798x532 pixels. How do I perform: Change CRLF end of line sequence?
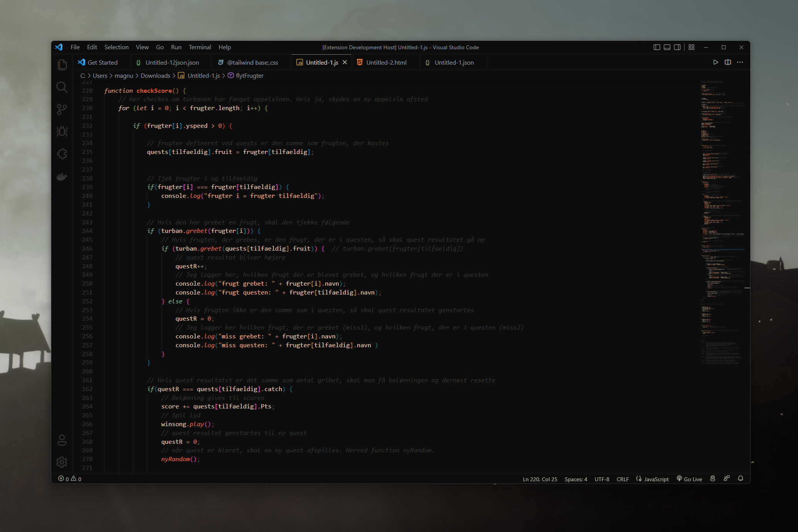pos(622,479)
